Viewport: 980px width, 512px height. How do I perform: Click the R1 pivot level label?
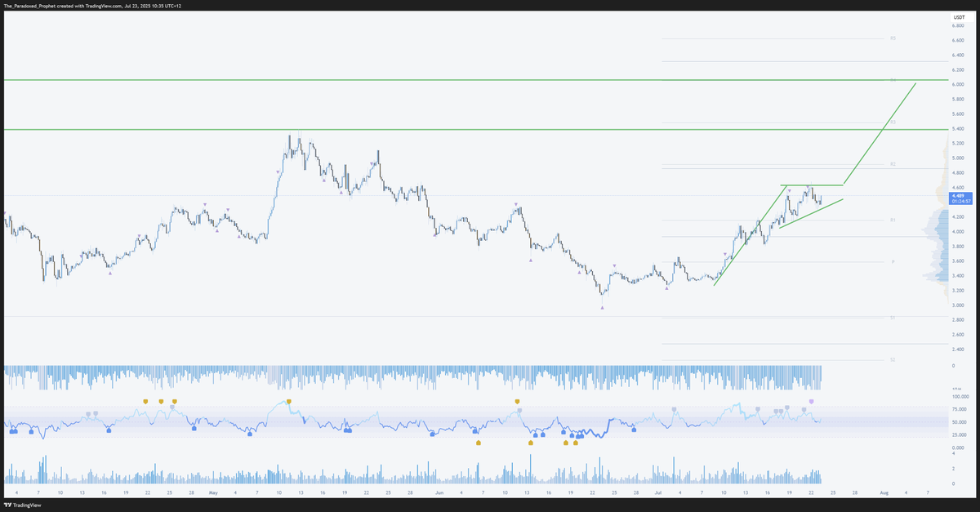coord(893,220)
